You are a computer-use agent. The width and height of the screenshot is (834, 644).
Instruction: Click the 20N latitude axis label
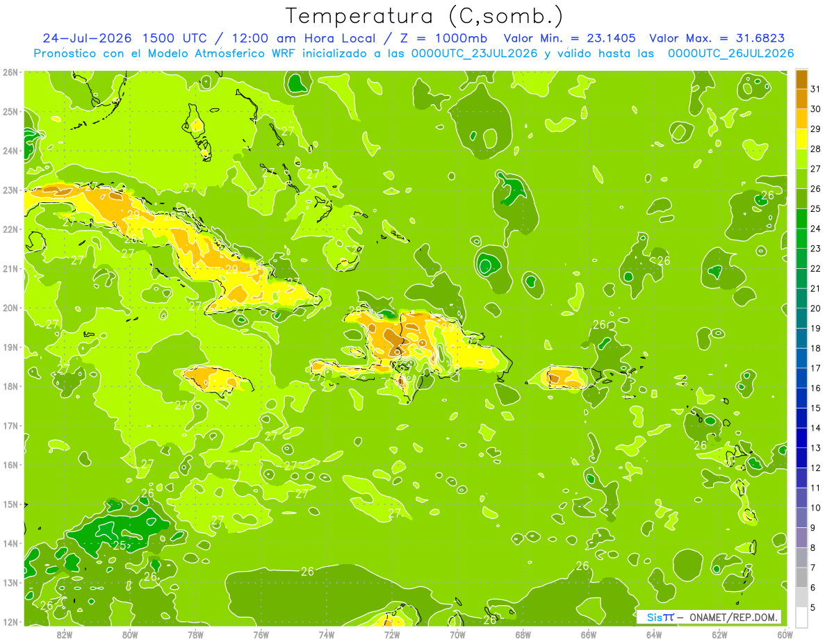[x=10, y=308]
